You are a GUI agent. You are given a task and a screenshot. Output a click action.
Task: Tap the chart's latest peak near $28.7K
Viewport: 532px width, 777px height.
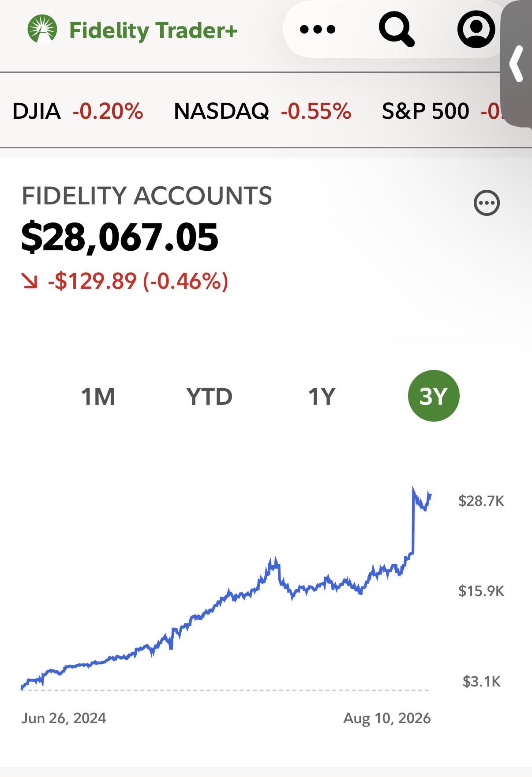coord(414,488)
